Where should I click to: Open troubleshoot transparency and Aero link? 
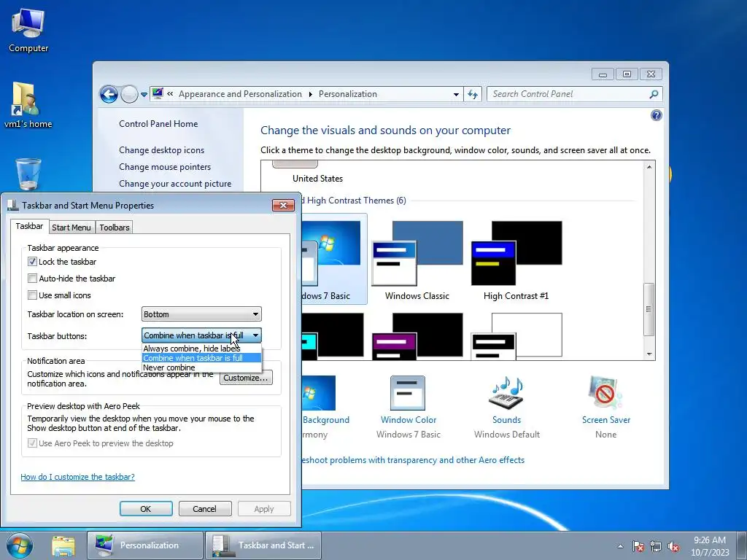coord(413,460)
